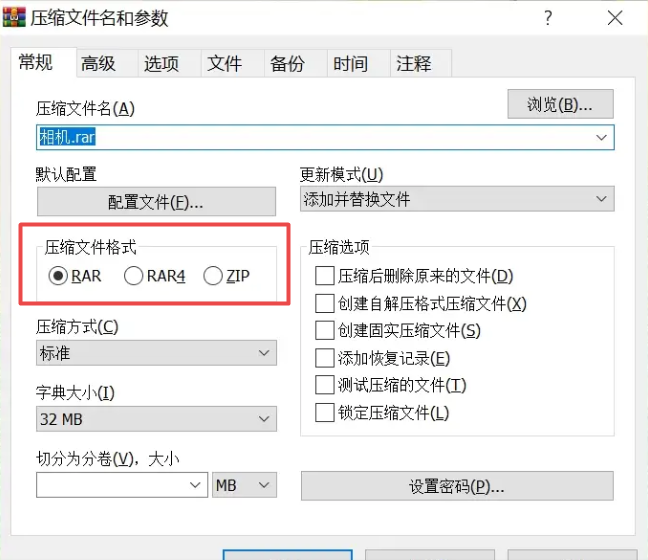The image size is (648, 560).
Task: Close the archive name dialog
Action: click(x=615, y=18)
